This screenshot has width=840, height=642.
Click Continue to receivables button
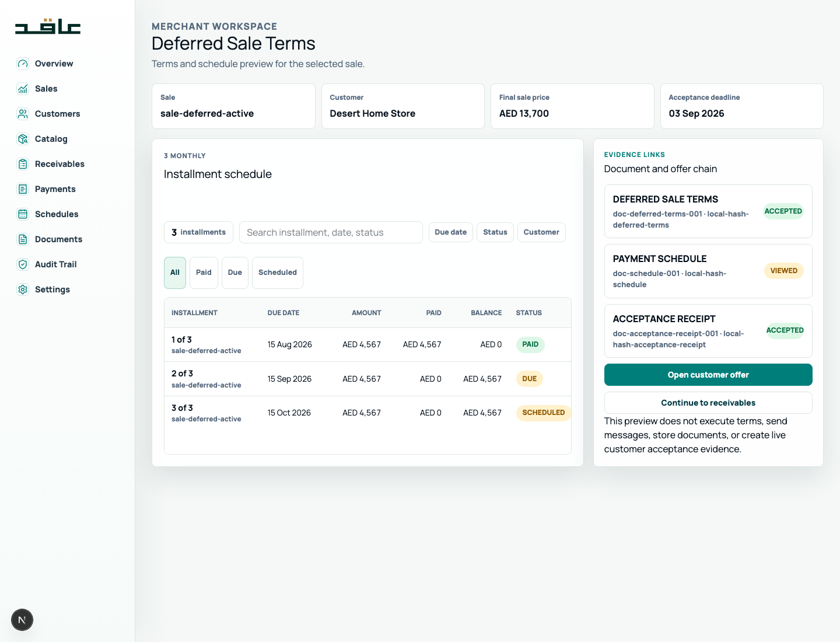click(708, 403)
